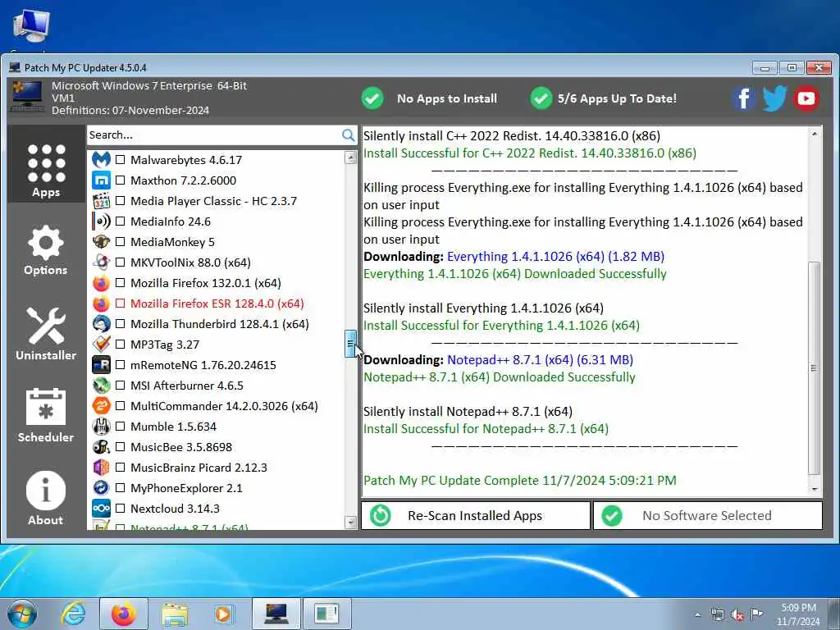Screen dimensions: 840x630
Task: Click the Mozilla Thunderbird icon
Action: [101, 324]
